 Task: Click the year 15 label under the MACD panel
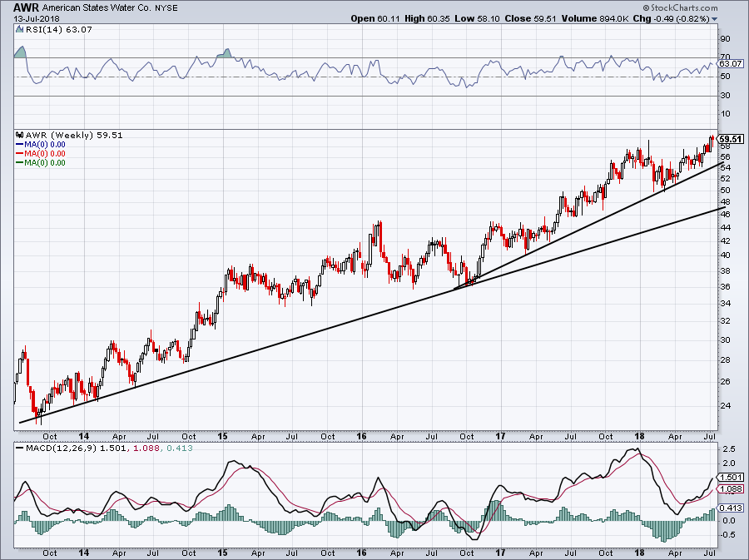coord(222,553)
